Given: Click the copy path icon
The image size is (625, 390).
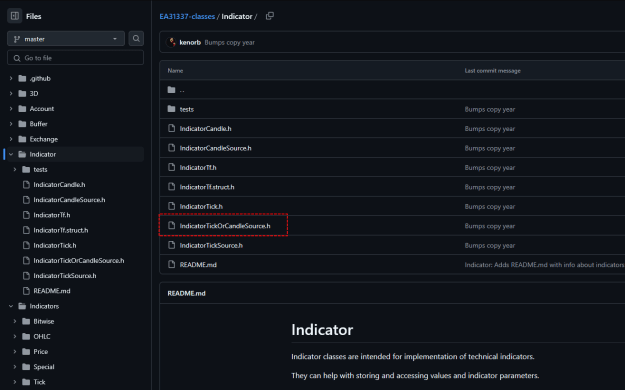Looking at the screenshot, I should [x=270, y=16].
